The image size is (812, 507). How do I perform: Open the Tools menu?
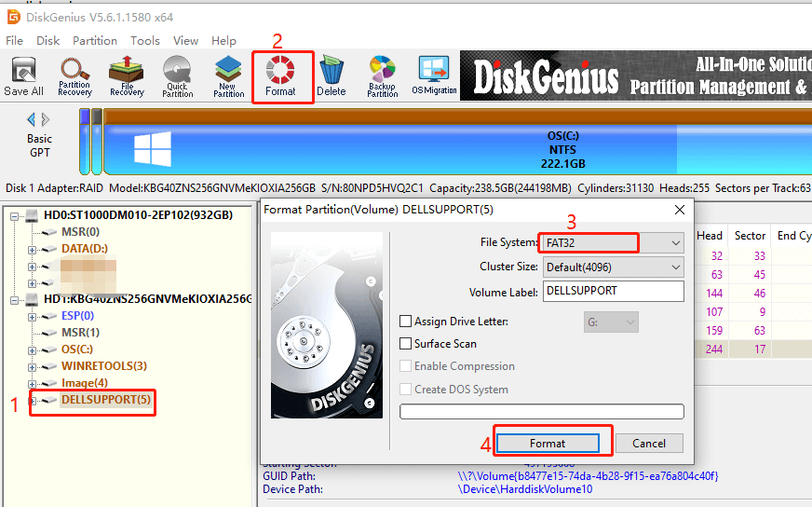[145, 40]
